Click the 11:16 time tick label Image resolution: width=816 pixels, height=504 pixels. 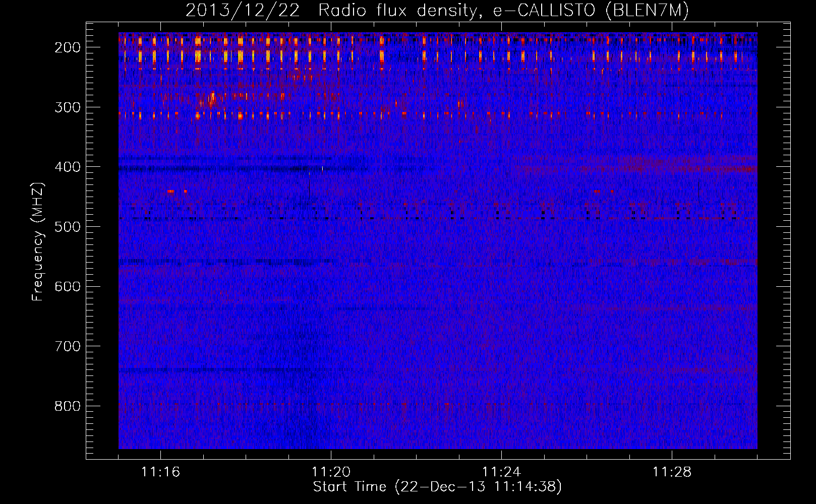point(160,472)
